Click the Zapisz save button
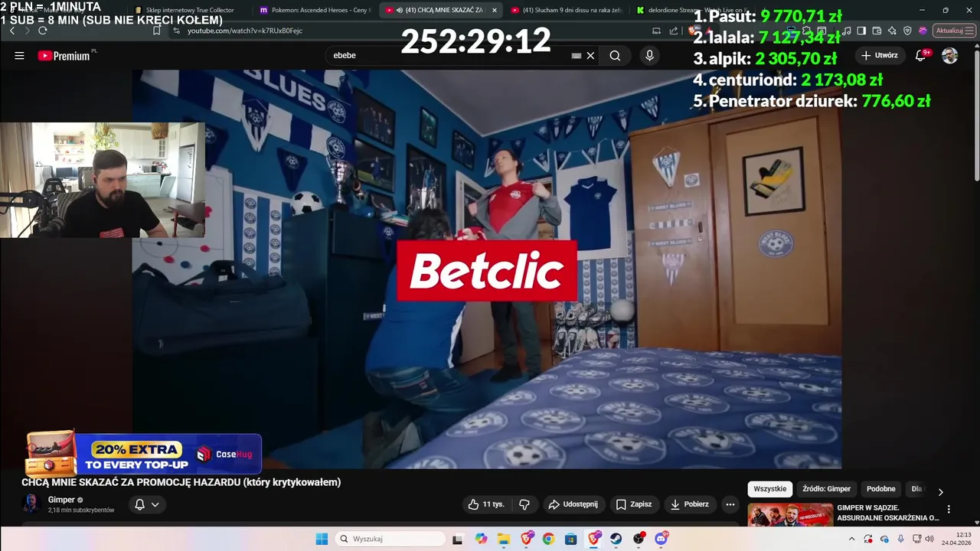The height and width of the screenshot is (551, 980). point(634,504)
